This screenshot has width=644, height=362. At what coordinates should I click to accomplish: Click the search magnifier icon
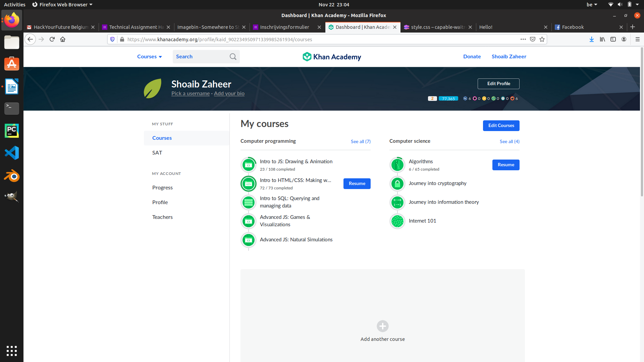pyautogui.click(x=233, y=57)
